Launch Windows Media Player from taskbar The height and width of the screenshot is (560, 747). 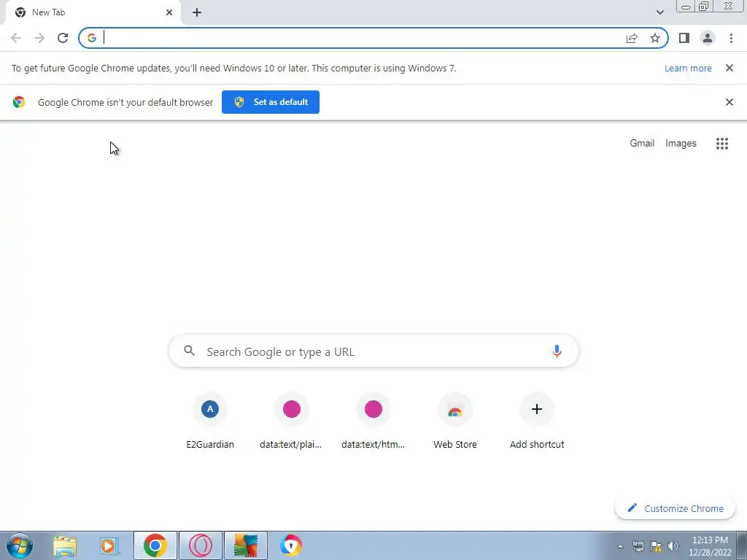point(109,545)
